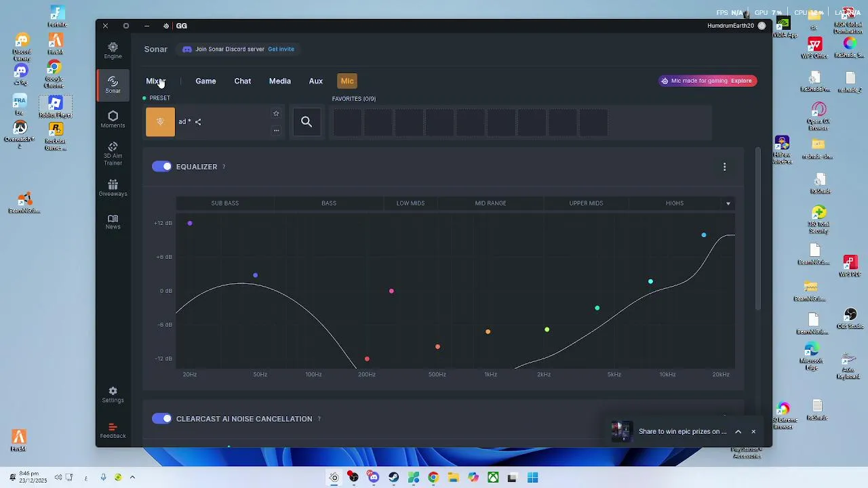Open the Sonar sidebar section
This screenshot has height=488, width=868.
point(113,85)
